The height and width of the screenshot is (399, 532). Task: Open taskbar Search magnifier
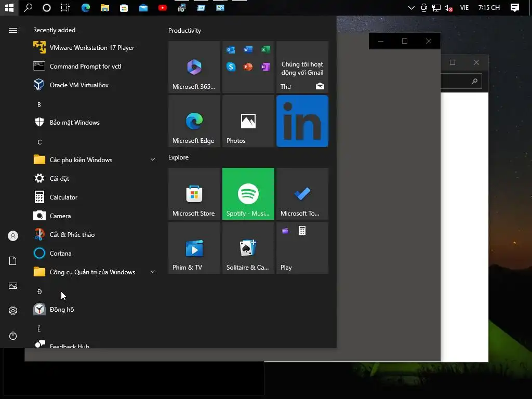pos(28,7)
